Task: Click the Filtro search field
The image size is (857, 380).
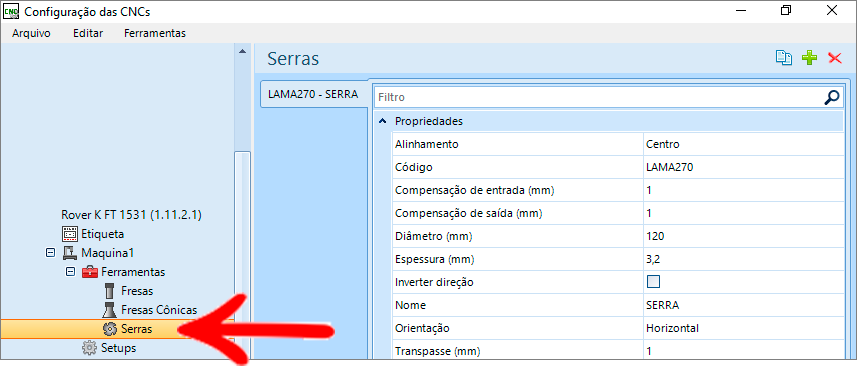Action: click(x=599, y=97)
